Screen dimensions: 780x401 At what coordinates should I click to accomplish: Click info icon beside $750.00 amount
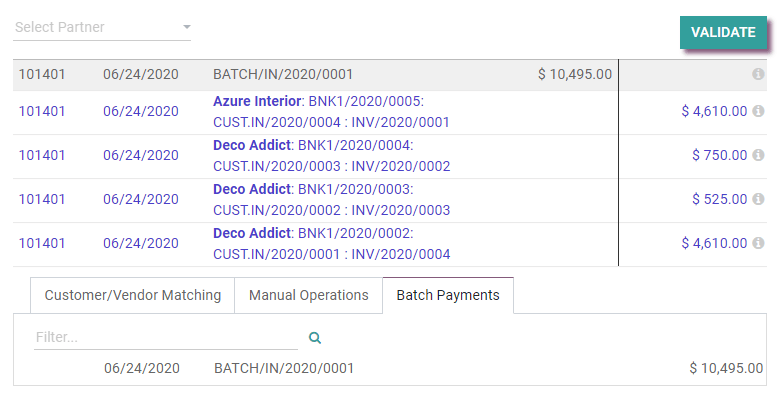758,155
